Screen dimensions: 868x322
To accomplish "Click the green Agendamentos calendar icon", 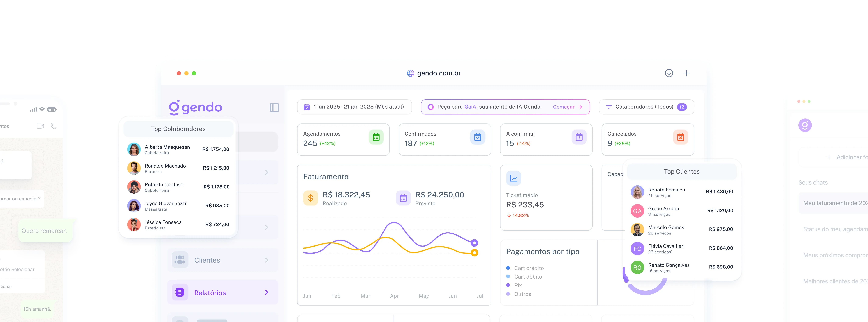I will 376,137.
